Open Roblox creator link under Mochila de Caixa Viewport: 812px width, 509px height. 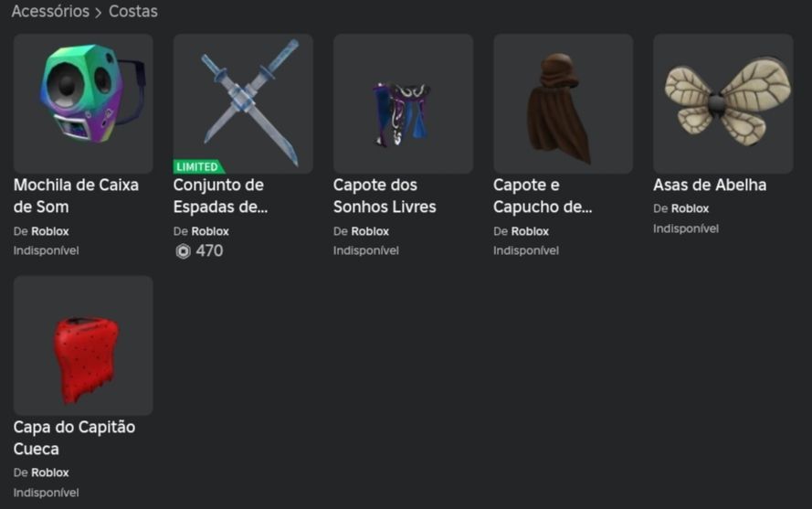[50, 231]
